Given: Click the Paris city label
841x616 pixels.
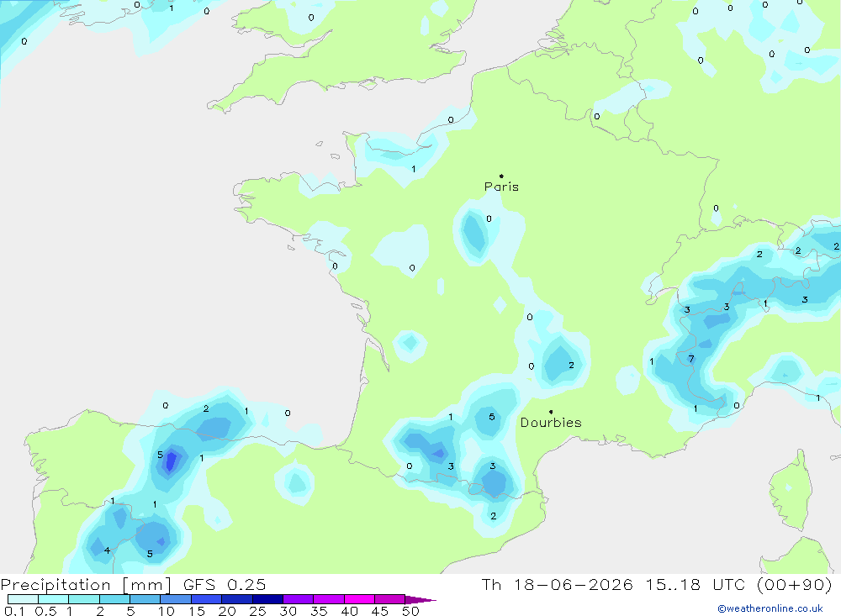Looking at the screenshot, I should (x=501, y=187).
